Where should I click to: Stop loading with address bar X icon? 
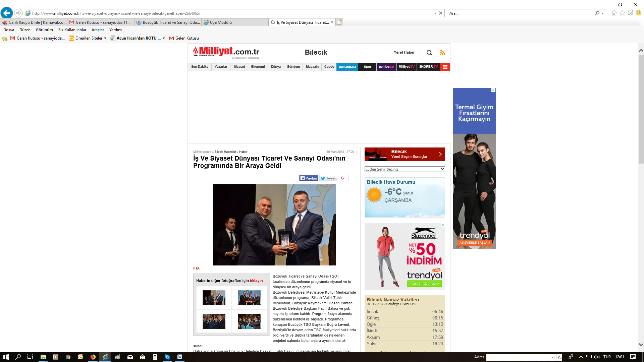click(x=441, y=13)
